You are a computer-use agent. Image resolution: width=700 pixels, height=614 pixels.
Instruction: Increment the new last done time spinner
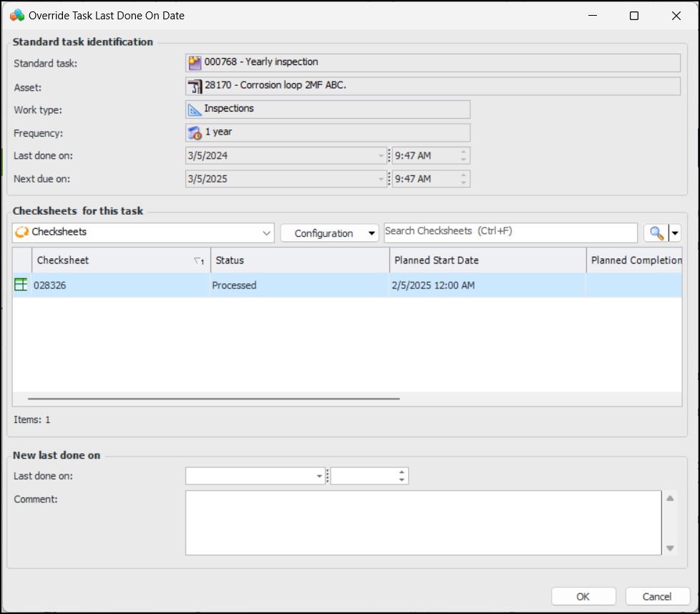click(x=402, y=472)
